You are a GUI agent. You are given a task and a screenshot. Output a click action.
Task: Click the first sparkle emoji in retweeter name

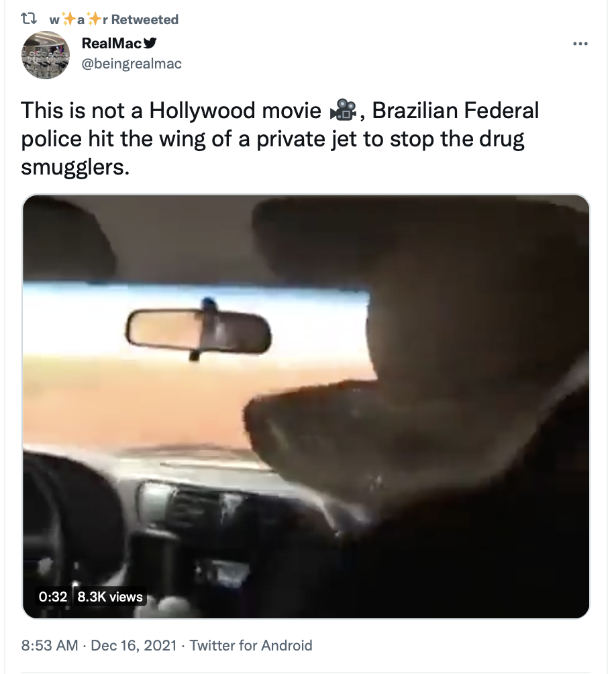68,19
